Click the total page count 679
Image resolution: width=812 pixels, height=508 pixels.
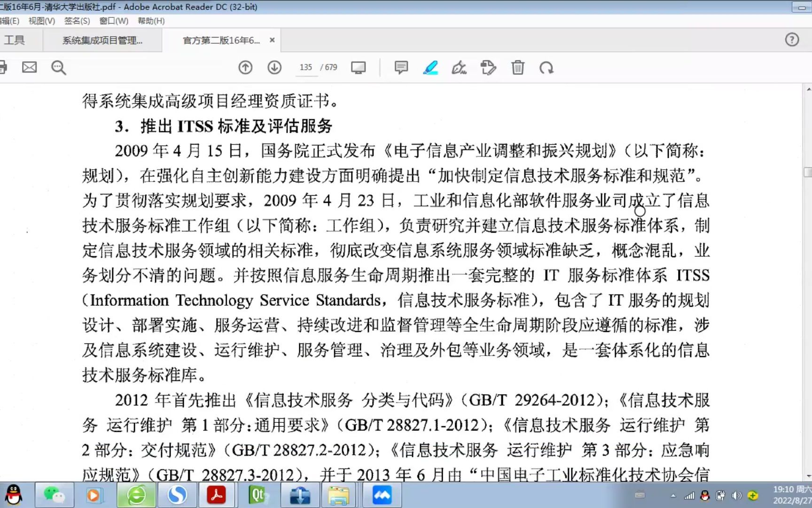point(331,67)
